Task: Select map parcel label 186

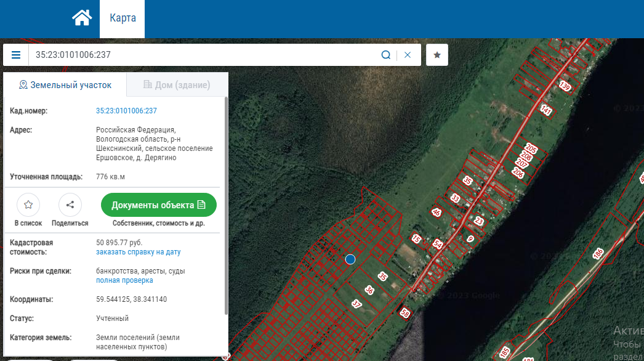Action: pos(598,254)
